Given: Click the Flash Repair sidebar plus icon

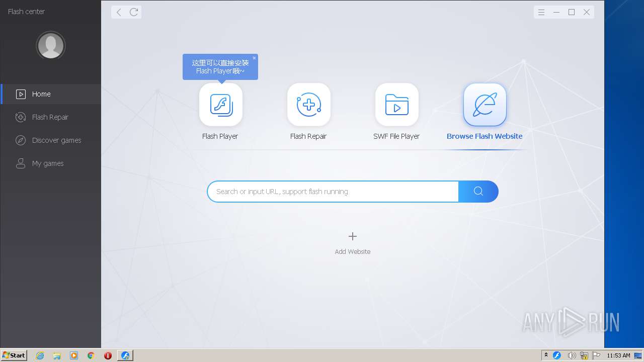Looking at the screenshot, I should [x=21, y=117].
